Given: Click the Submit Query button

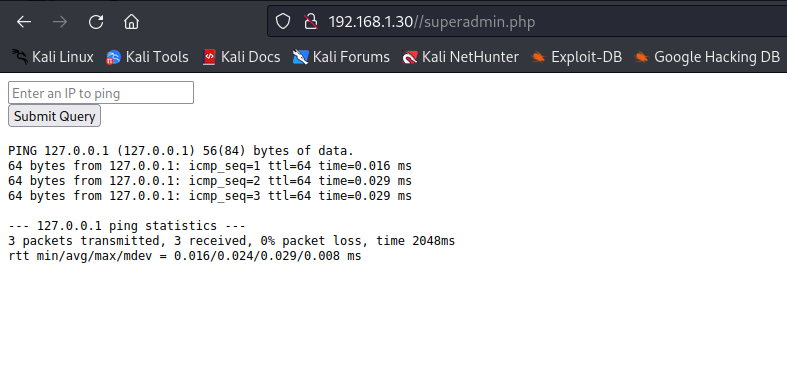Looking at the screenshot, I should [54, 116].
